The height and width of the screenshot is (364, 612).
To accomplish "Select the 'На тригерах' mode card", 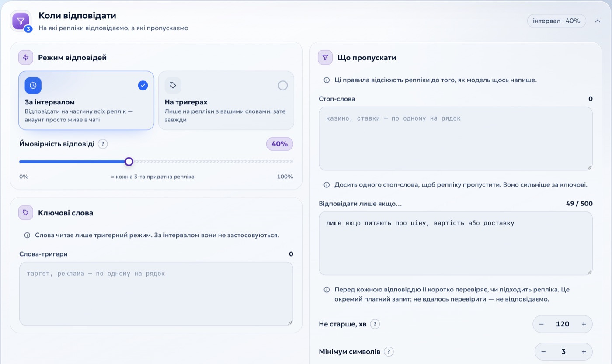I will point(226,100).
